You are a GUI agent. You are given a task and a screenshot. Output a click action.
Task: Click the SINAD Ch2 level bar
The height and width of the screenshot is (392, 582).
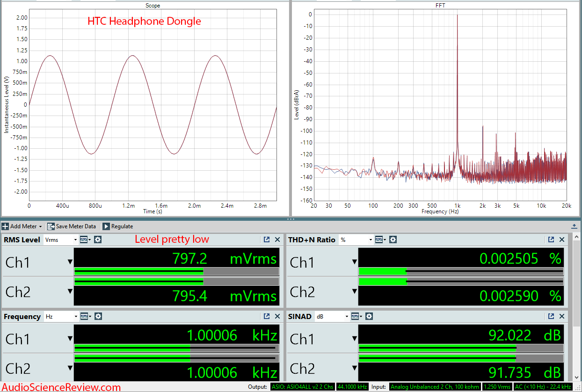click(x=461, y=358)
